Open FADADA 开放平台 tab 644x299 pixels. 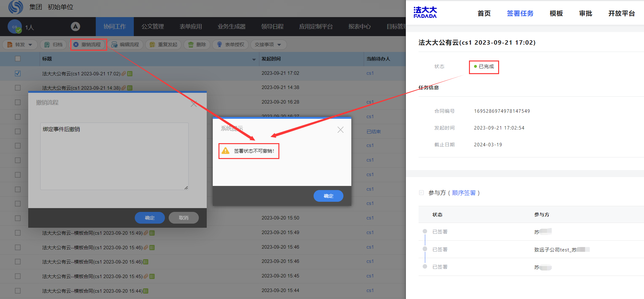click(621, 13)
